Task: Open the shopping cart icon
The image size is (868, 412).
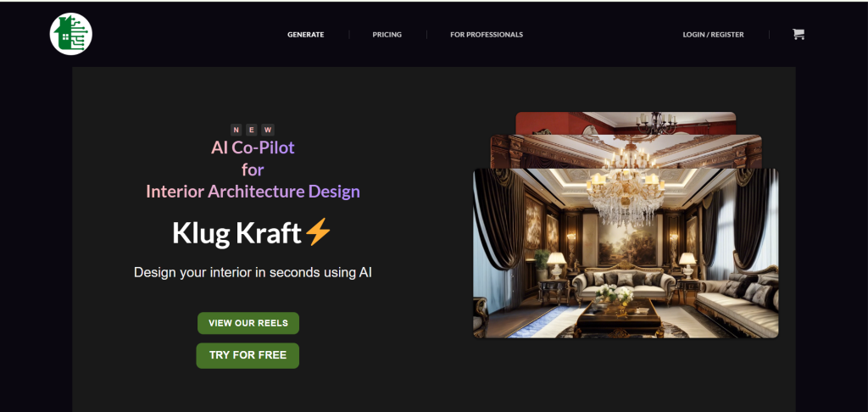Action: [x=798, y=34]
